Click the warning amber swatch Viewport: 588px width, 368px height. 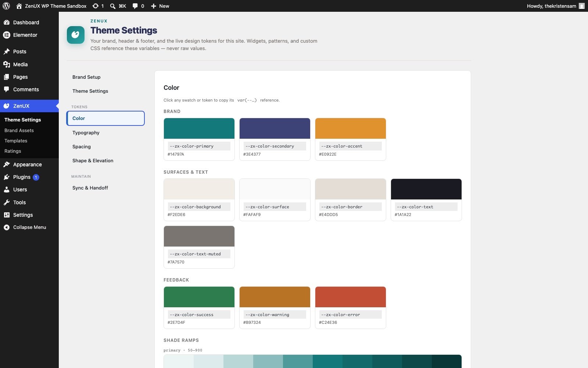[x=275, y=297]
